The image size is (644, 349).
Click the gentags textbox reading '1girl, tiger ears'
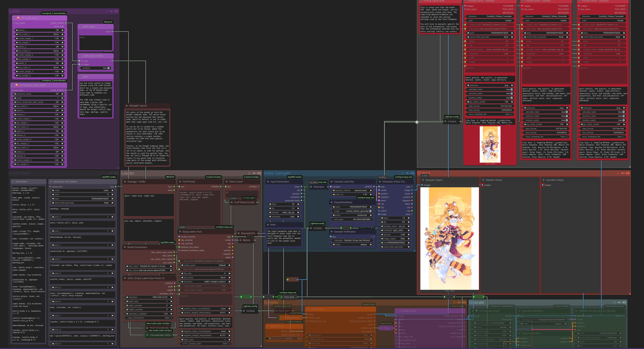pos(149,205)
